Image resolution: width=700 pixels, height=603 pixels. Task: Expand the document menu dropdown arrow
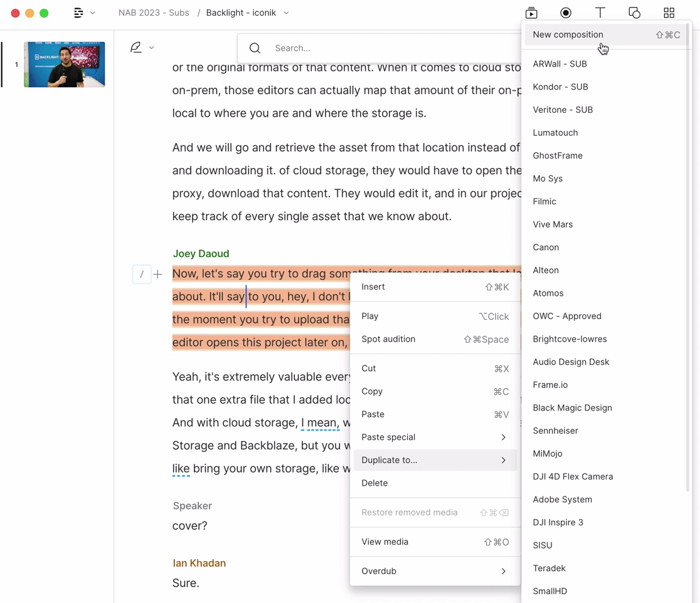(93, 13)
